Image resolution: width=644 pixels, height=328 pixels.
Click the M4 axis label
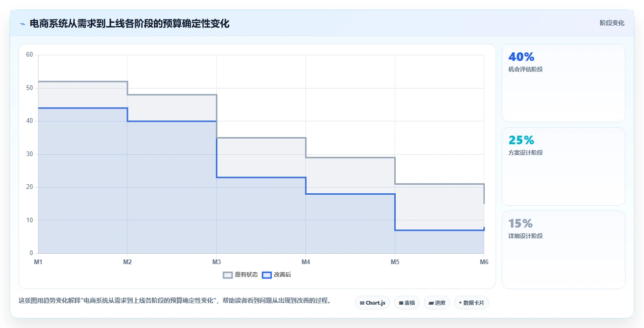(x=306, y=262)
